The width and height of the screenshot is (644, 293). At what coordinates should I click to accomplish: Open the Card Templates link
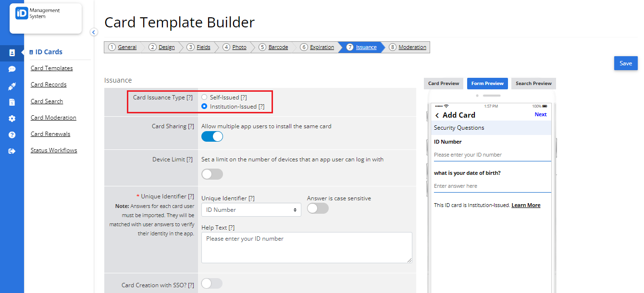(x=52, y=68)
